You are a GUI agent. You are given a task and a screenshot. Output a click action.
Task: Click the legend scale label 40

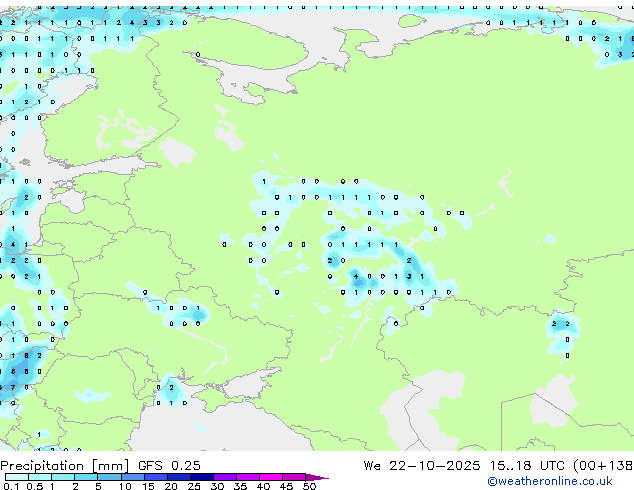263,486
